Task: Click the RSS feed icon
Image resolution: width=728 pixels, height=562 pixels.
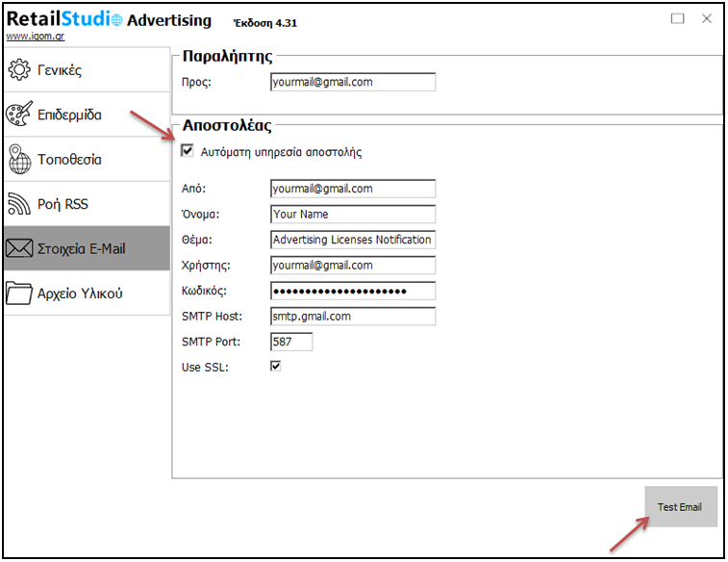Action: pyautogui.click(x=19, y=204)
